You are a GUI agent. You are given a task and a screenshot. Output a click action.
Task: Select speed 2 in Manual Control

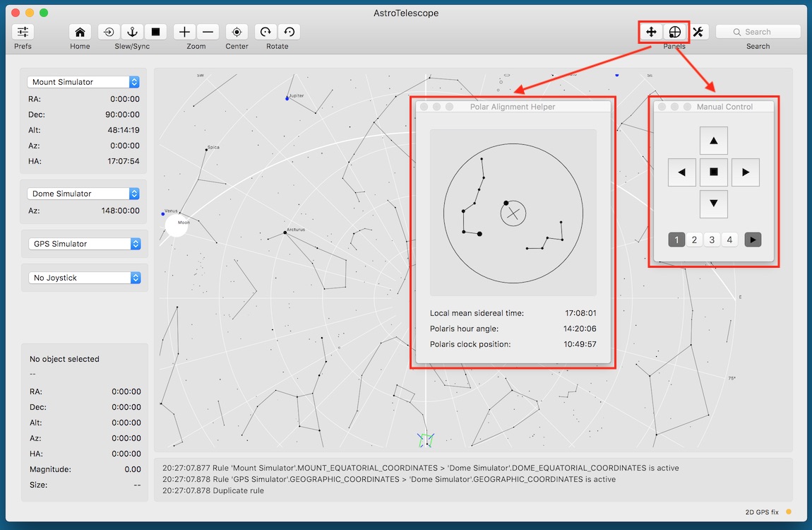[695, 240]
